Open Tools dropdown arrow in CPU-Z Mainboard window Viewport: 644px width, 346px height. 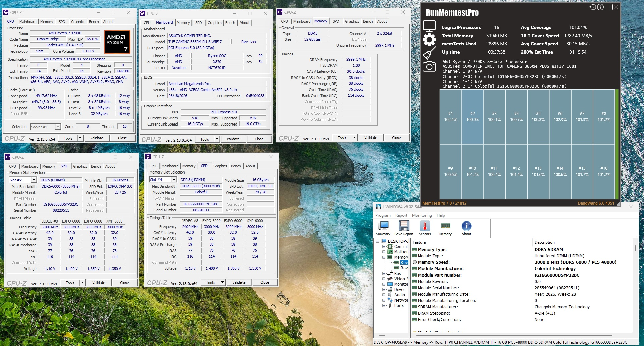coord(217,139)
